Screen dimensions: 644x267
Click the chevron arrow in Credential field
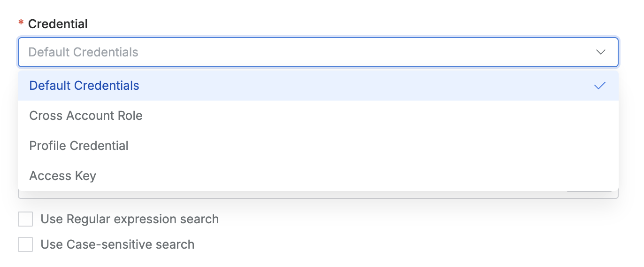tap(600, 52)
